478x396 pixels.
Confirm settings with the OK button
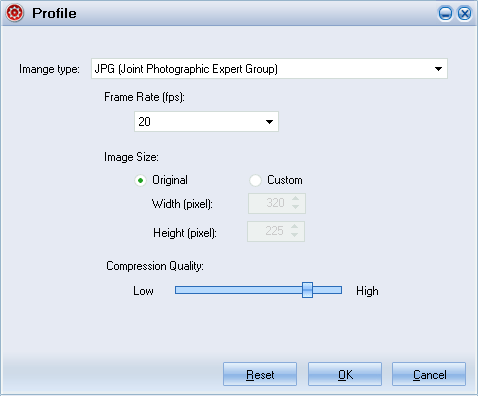[345, 374]
